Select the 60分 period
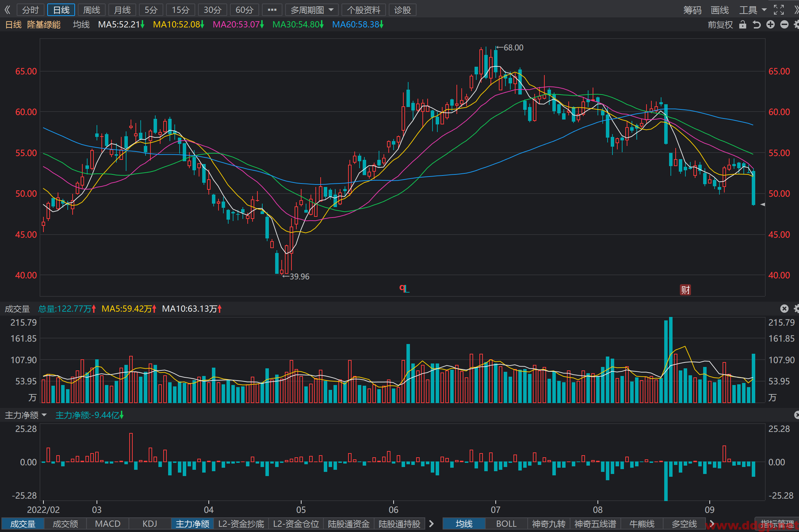 click(244, 10)
